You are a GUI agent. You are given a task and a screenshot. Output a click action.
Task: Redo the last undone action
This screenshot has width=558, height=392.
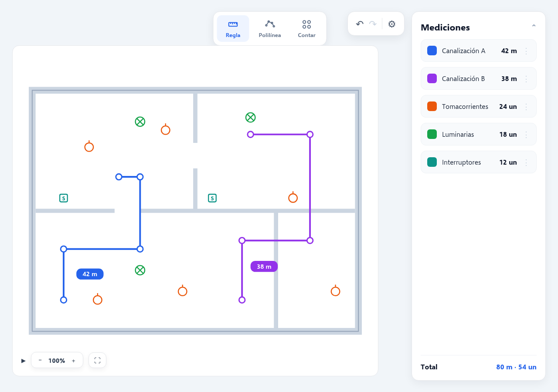(373, 24)
